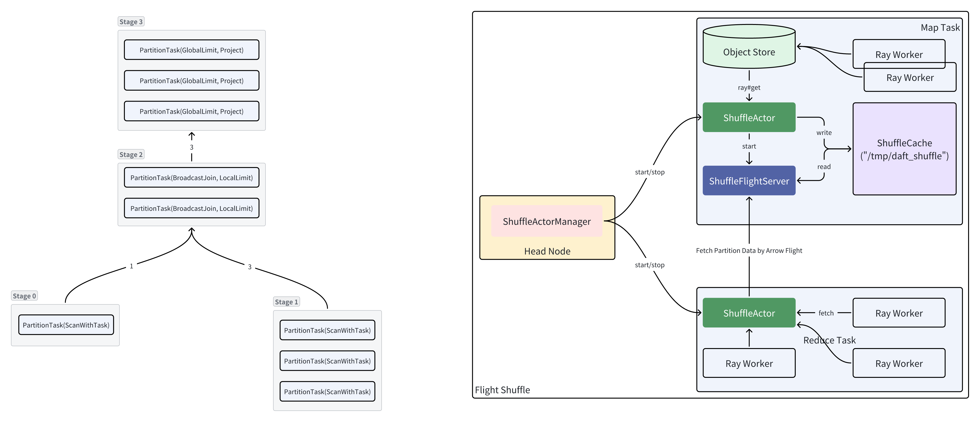Select the ShuffleActorManager pink node
The height and width of the screenshot is (422, 980).
pyautogui.click(x=546, y=221)
